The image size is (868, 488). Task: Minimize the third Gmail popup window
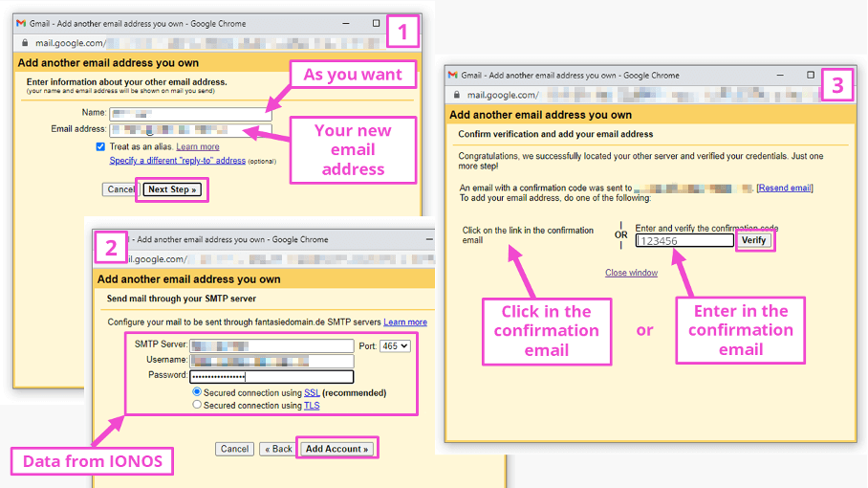click(780, 76)
